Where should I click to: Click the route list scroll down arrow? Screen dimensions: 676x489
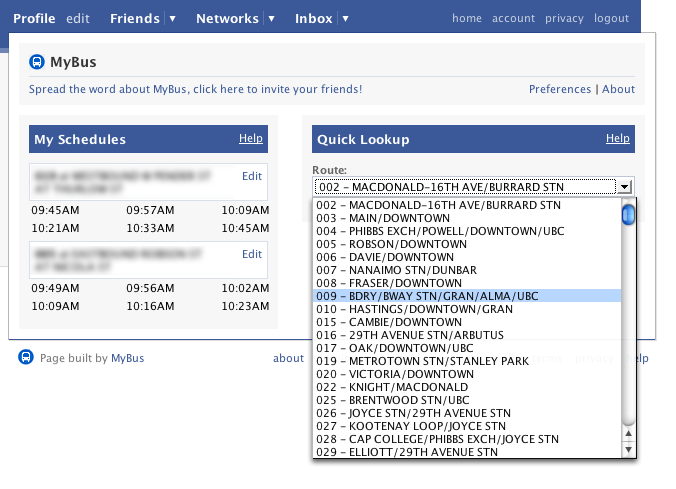pos(628,449)
